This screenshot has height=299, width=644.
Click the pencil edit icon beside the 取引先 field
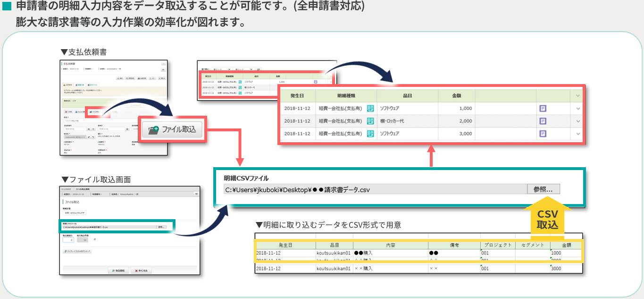pyautogui.click(x=89, y=137)
